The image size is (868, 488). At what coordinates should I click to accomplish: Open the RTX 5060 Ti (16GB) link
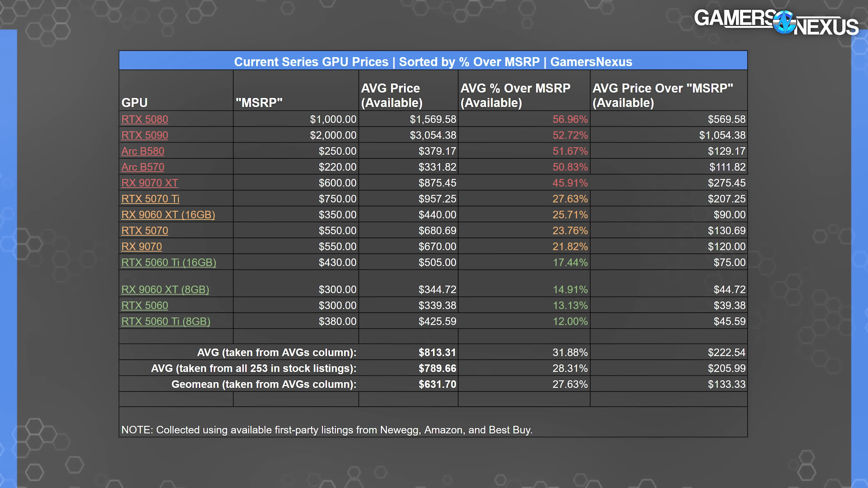(x=169, y=262)
